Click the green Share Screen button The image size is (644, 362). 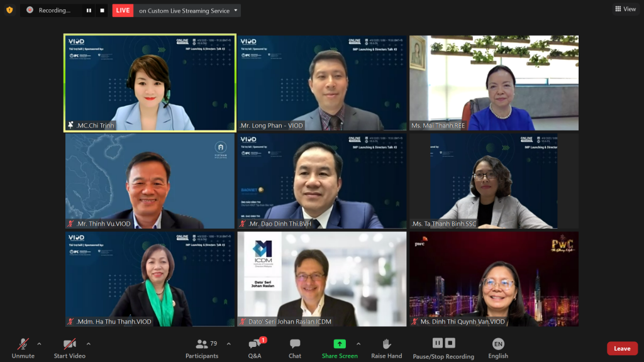(340, 348)
